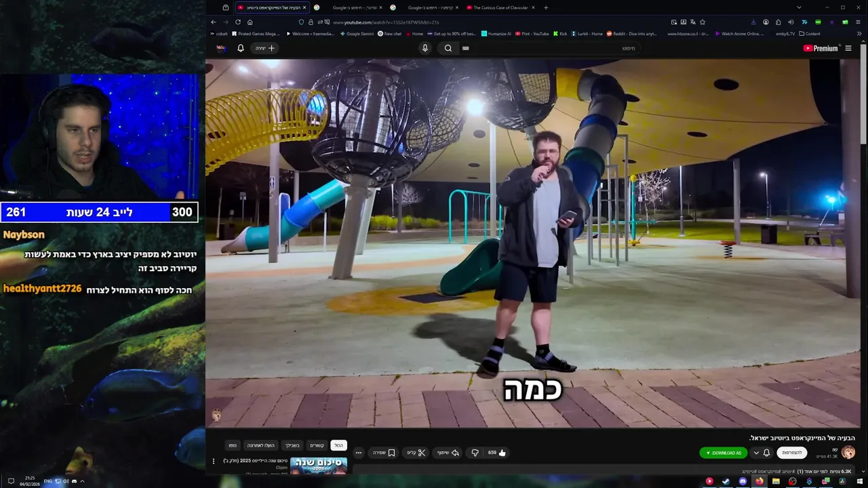Click the YouTube voice search microphone
This screenshot has width=868, height=488.
tap(425, 48)
